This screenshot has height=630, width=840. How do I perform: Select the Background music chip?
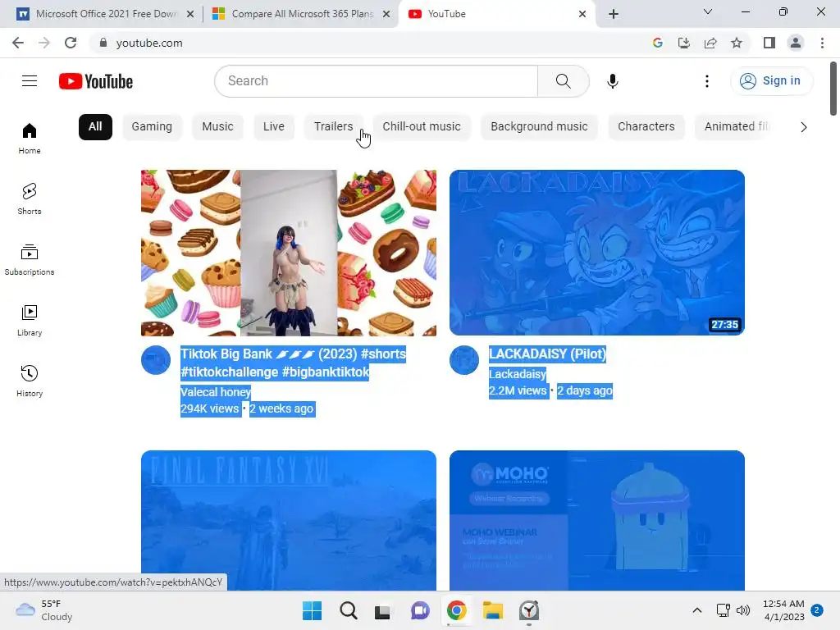tap(539, 127)
